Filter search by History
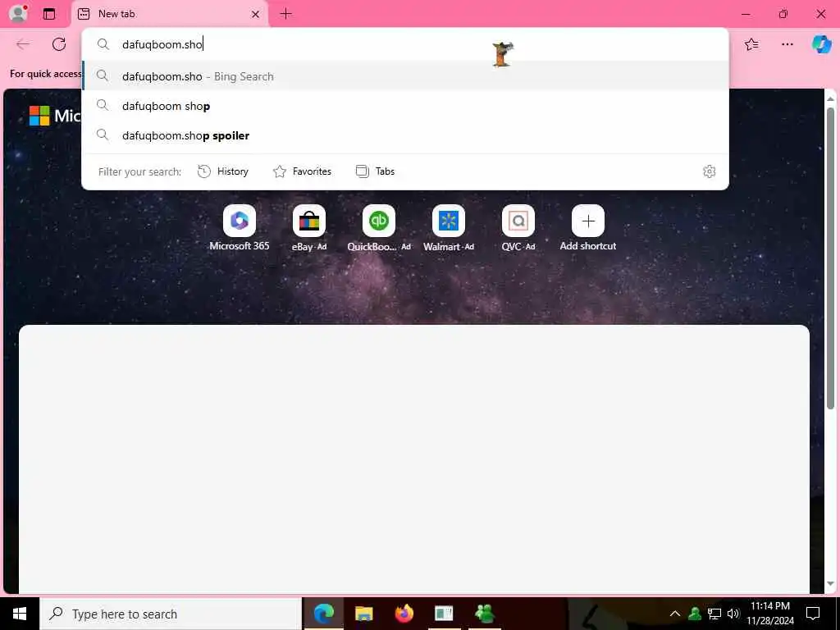 (x=223, y=171)
